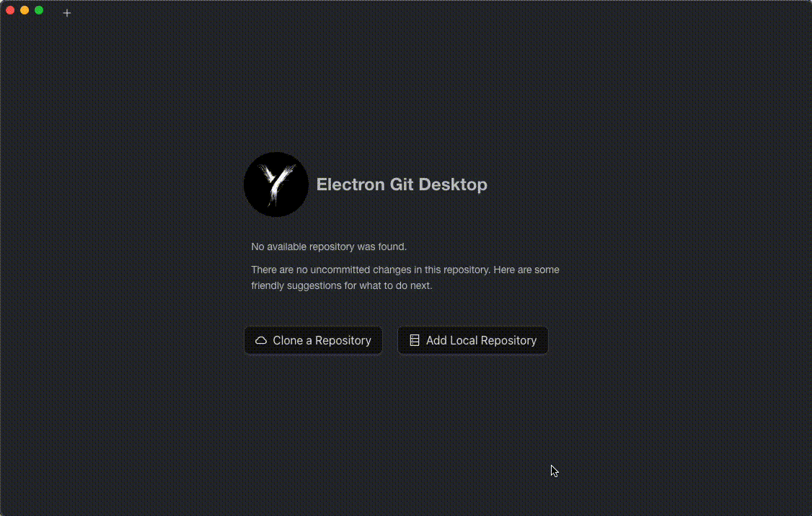Click the cloud icon on Clone button

[x=261, y=341]
